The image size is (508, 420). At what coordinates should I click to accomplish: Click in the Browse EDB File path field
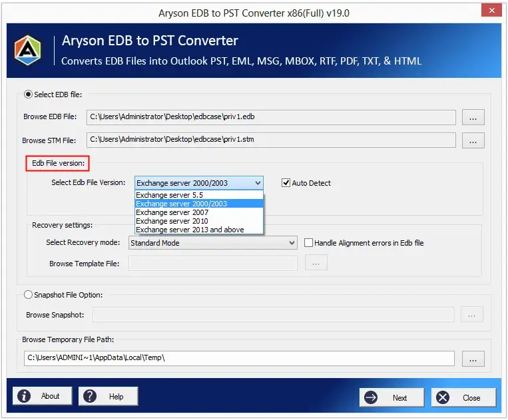[x=271, y=117]
